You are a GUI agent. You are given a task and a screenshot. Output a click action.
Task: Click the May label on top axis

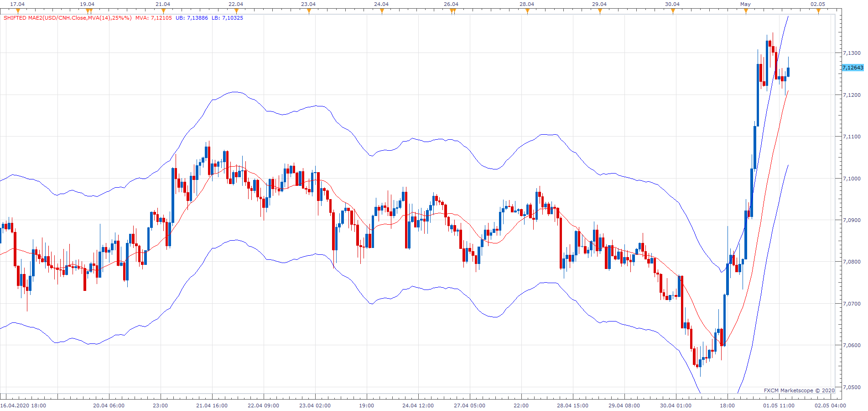click(x=745, y=4)
